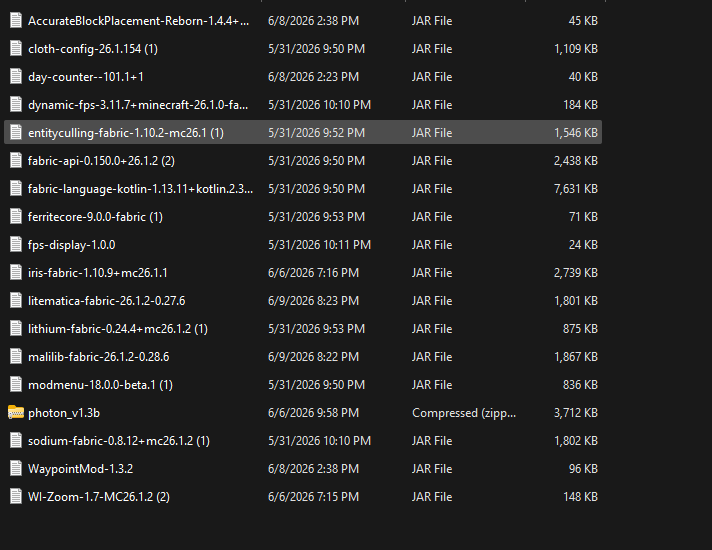Image resolution: width=712 pixels, height=550 pixels.
Task: Click the fabric-language-kotlin file icon
Action: click(16, 188)
